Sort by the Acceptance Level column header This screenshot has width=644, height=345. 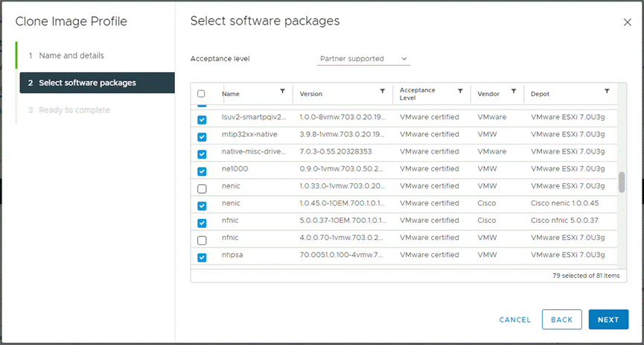click(x=417, y=94)
